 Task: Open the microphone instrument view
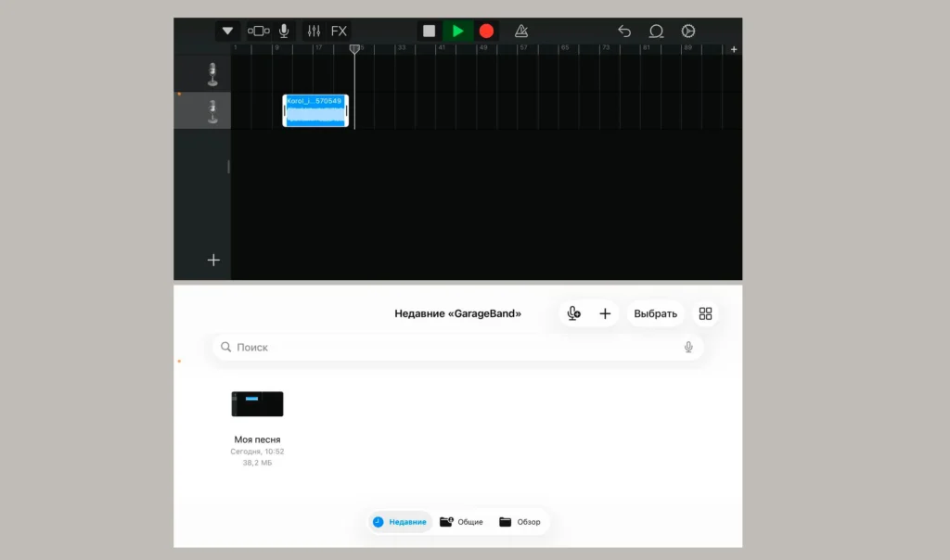[x=284, y=31]
